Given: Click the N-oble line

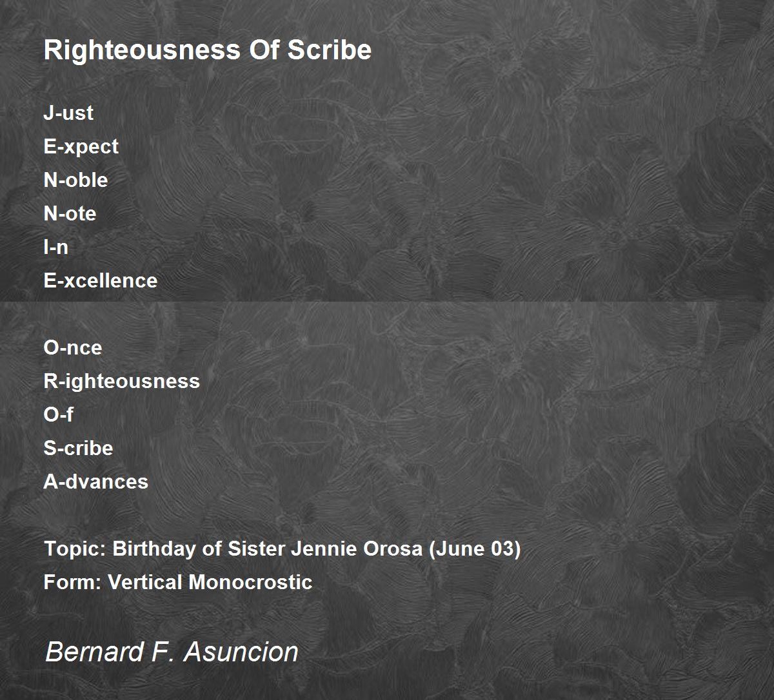Looking at the screenshot, I should point(75,180).
